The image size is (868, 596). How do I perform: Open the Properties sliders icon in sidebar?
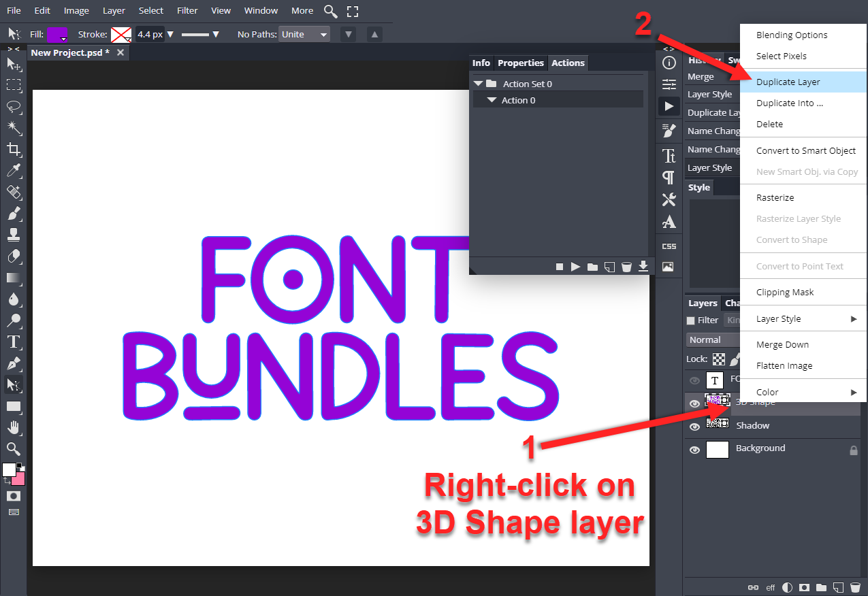[669, 84]
